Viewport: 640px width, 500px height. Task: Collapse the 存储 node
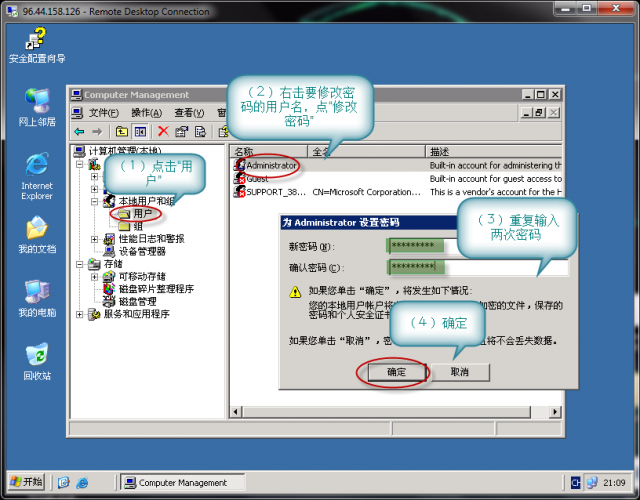80,264
